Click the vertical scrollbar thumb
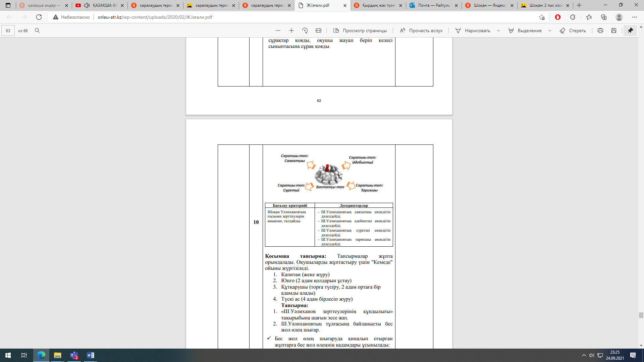 tap(641, 315)
